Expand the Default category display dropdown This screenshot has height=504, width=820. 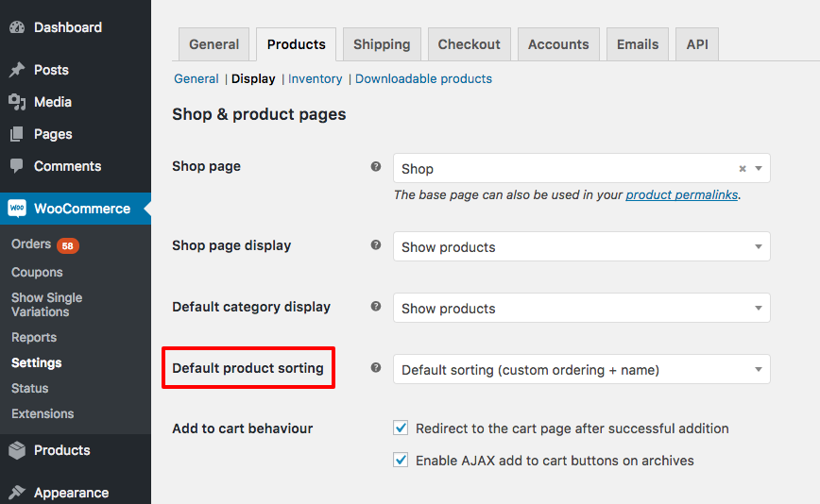click(x=581, y=309)
